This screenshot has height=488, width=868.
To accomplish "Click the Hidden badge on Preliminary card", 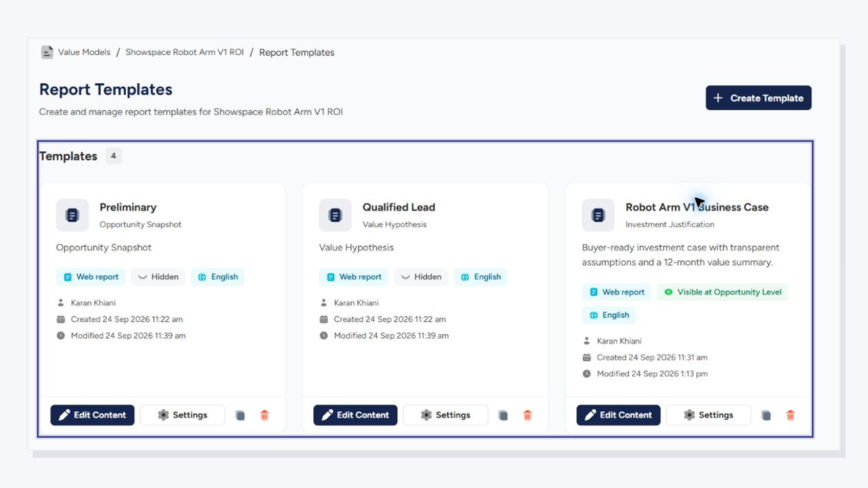I will (158, 277).
